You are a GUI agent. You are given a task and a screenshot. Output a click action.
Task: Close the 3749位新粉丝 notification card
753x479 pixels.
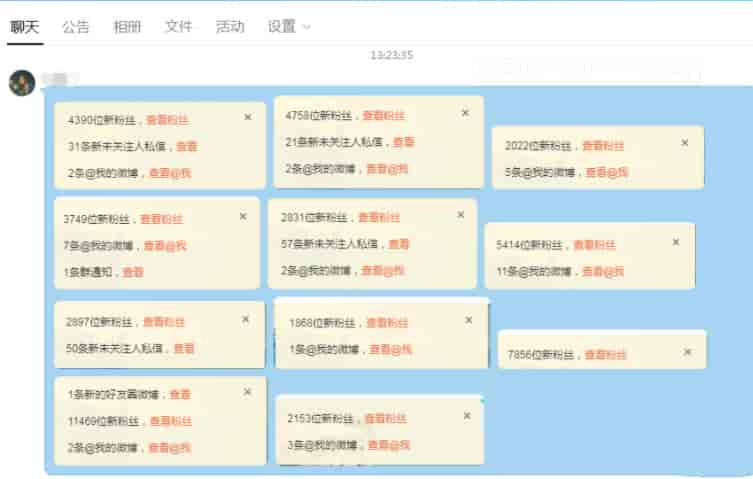point(243,216)
